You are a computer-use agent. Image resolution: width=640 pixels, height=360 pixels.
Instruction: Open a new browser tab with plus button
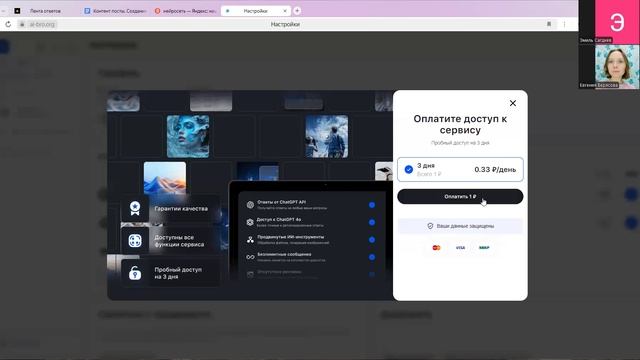click(297, 11)
